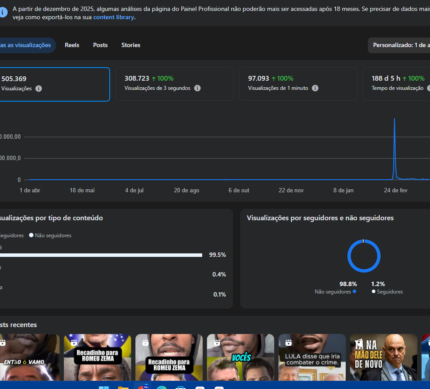
Task: Select the 308.723 Visualizações de 3 segundos card
Action: (175, 84)
